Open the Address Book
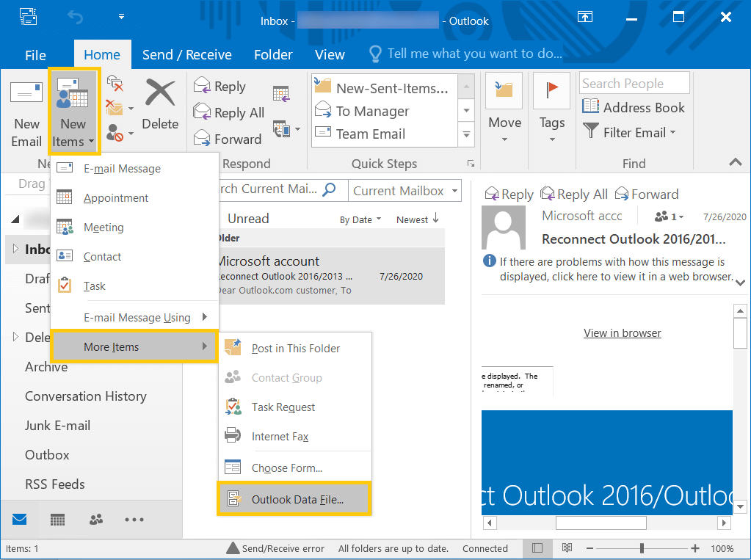This screenshot has width=751, height=560. point(634,107)
